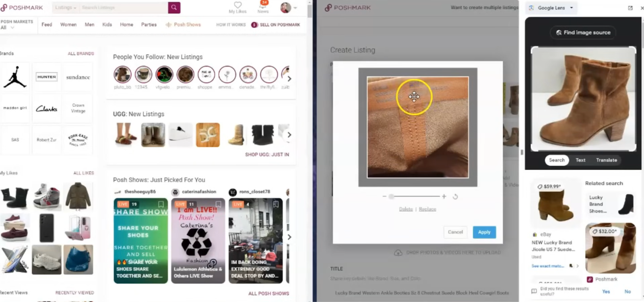Open Posh Shows in navigation
This screenshot has width=644, height=302.
tap(183, 25)
